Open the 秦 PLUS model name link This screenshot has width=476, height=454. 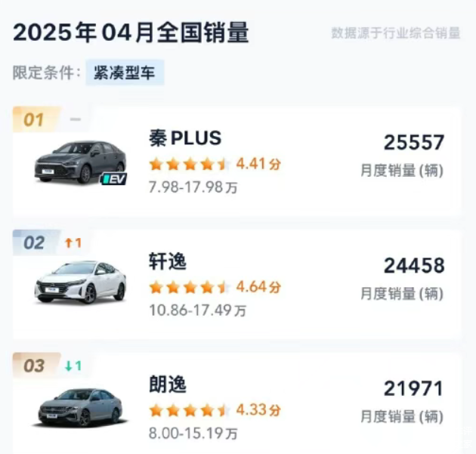coord(185,139)
